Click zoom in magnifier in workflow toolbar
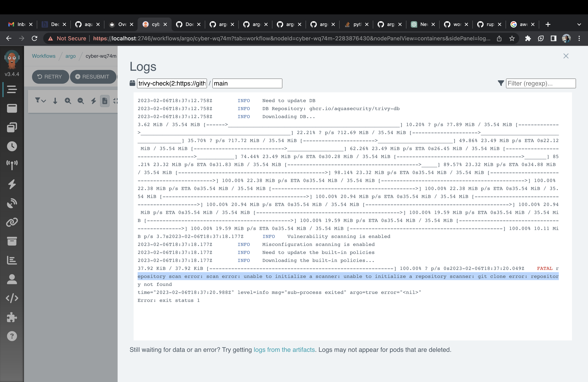The height and width of the screenshot is (382, 588). click(x=68, y=101)
